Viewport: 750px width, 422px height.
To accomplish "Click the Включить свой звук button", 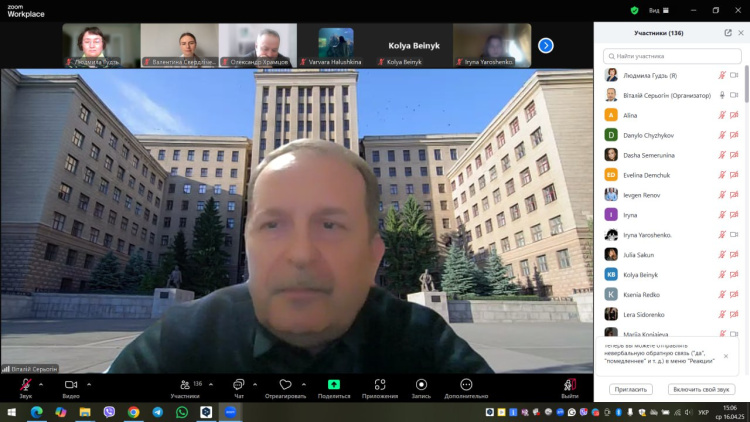I will (x=703, y=389).
